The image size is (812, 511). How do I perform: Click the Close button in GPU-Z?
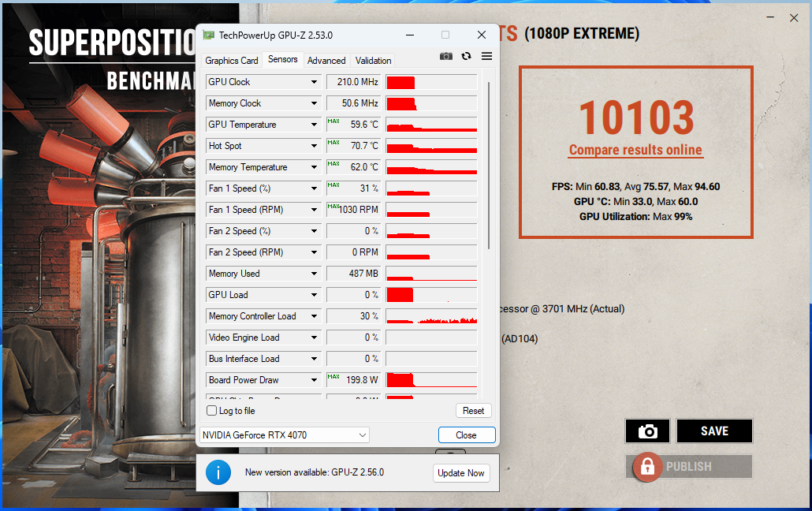coord(466,435)
